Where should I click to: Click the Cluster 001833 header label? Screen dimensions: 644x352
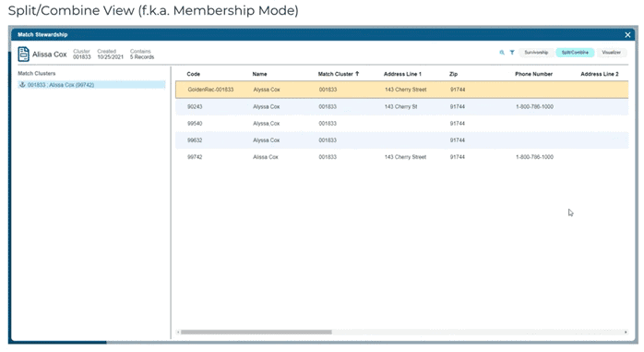point(82,55)
